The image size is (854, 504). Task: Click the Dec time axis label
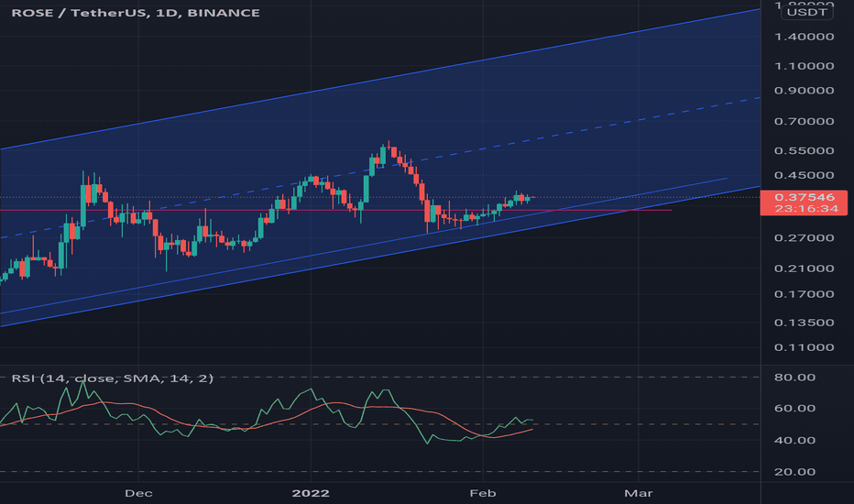tap(138, 493)
